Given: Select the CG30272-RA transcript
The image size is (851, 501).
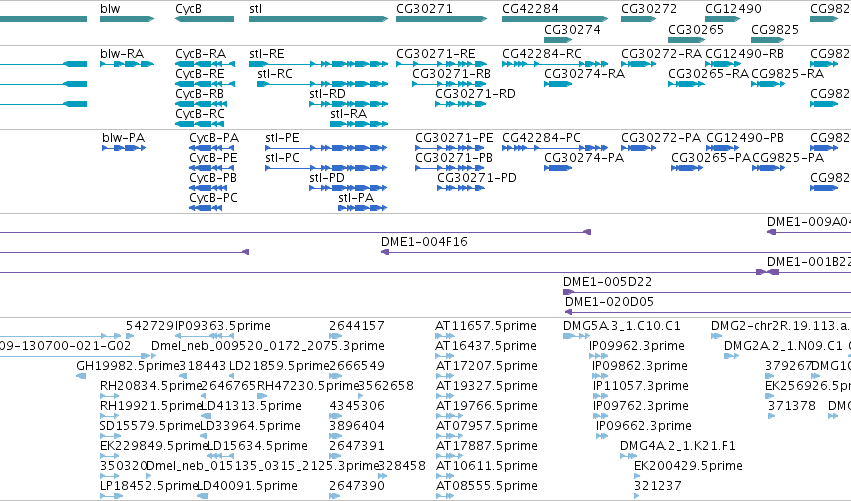Looking at the screenshot, I should click(x=638, y=64).
